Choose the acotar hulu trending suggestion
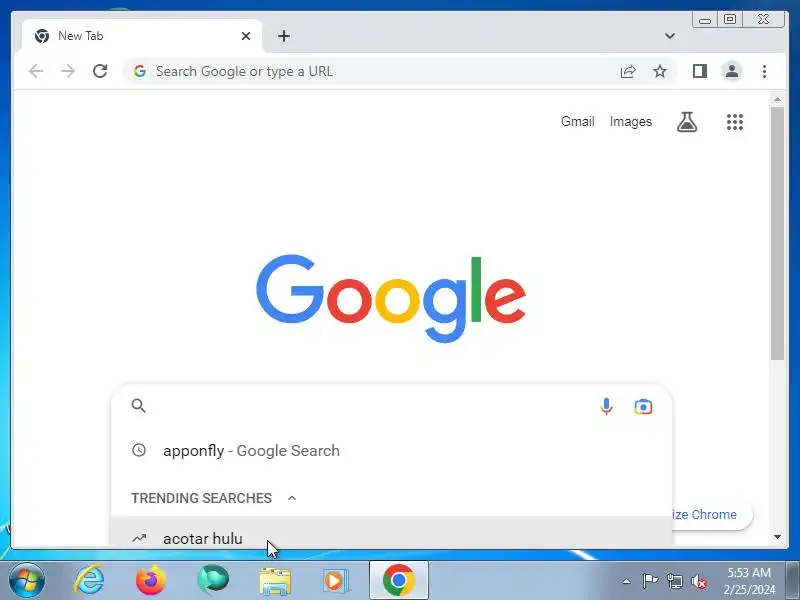Screen dimensions: 800x600 click(391, 533)
